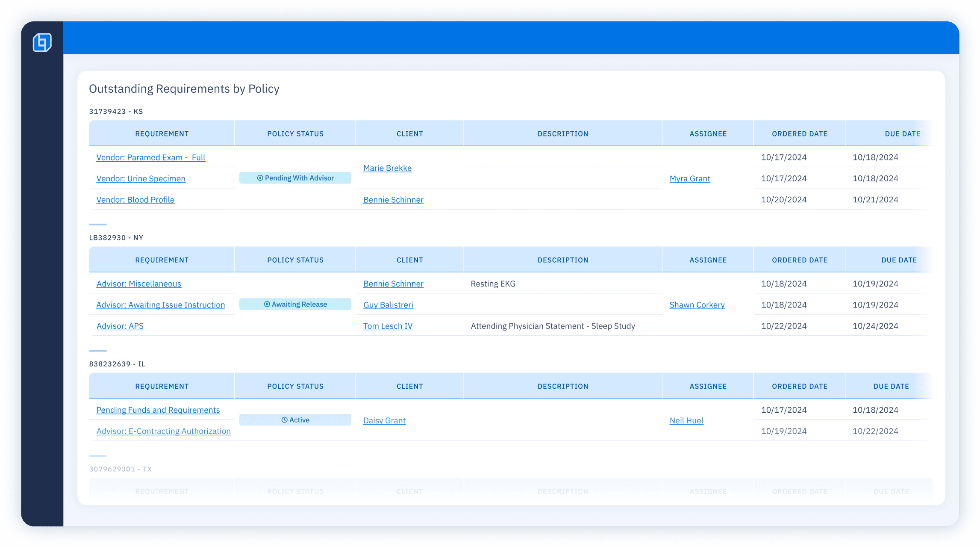Click the Active status badge on IL policy
980x547 pixels.
295,420
